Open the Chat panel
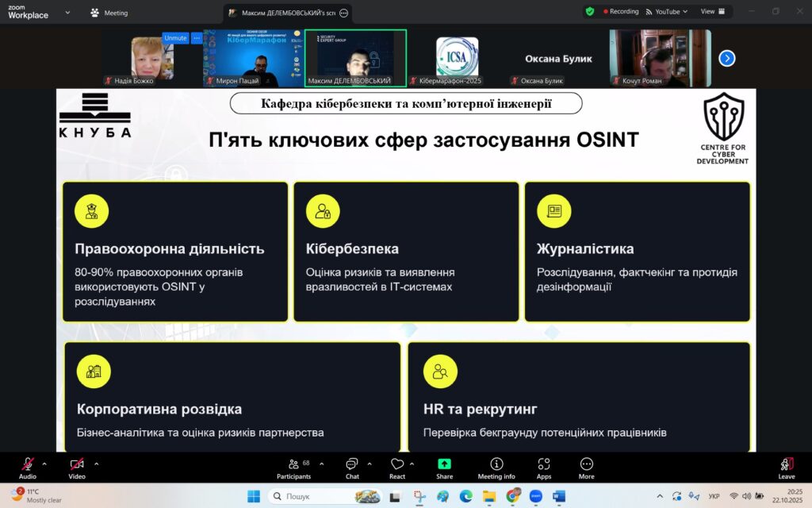 point(352,467)
